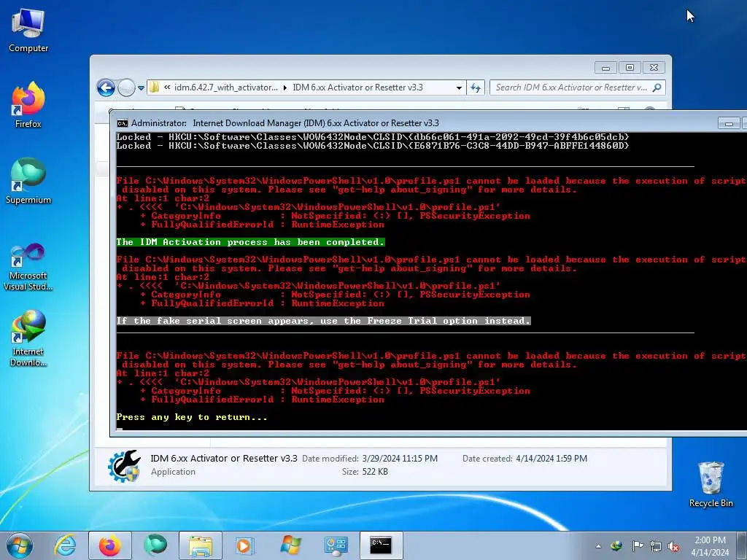Switch to Firefox in the taskbar
This screenshot has height=560, width=747.
pos(110,545)
